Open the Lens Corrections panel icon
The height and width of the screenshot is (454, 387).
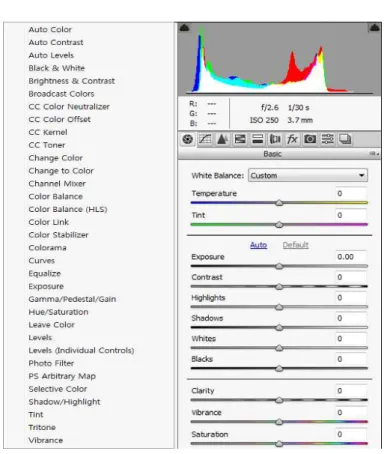pyautogui.click(x=275, y=139)
